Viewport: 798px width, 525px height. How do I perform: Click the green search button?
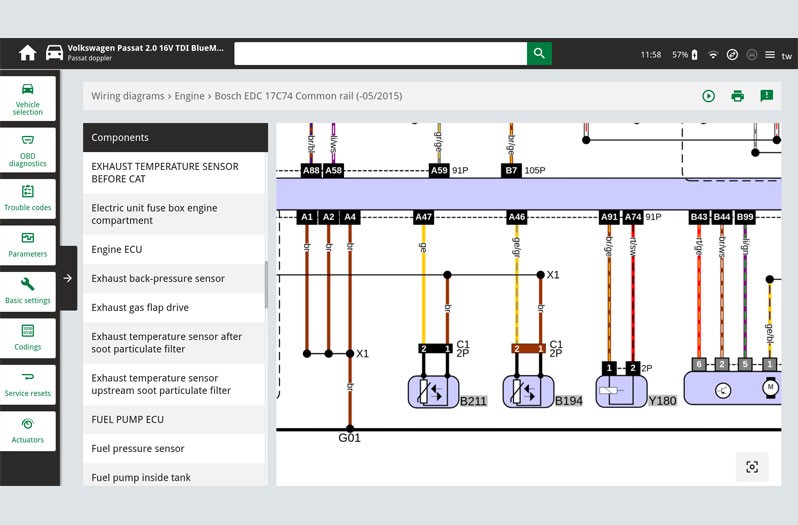540,54
